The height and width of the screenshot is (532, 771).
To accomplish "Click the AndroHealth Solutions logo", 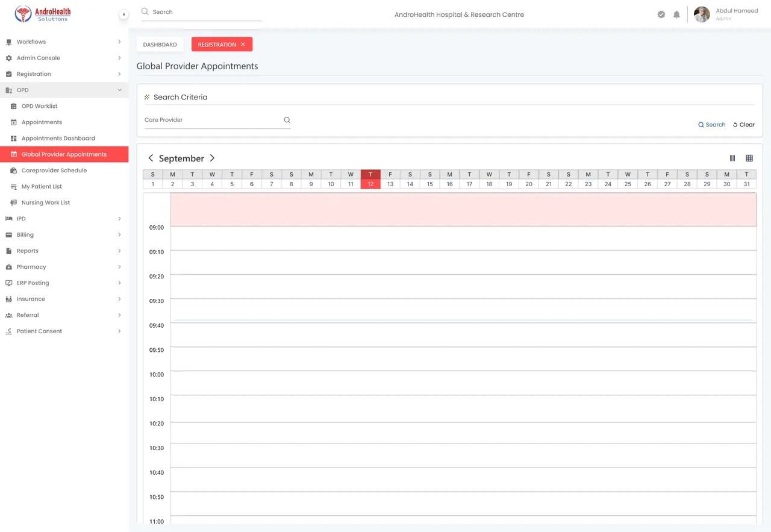I will 43,14.
